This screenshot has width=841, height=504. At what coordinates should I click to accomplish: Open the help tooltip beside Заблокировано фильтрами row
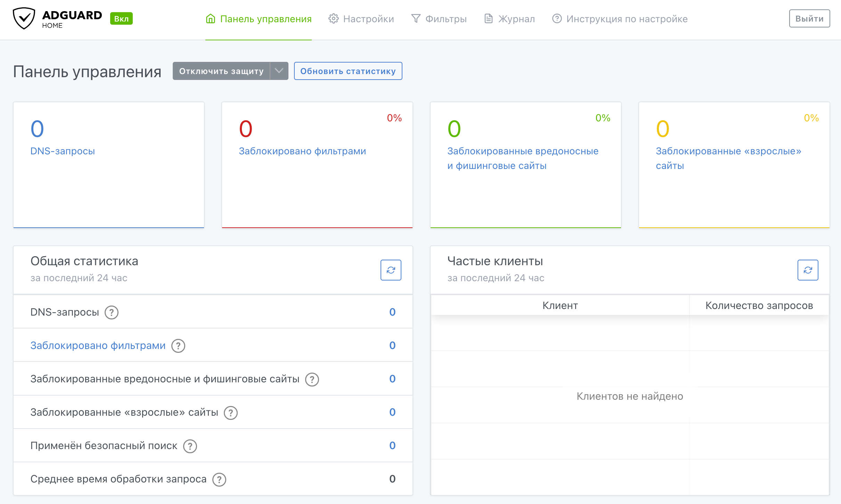178,346
